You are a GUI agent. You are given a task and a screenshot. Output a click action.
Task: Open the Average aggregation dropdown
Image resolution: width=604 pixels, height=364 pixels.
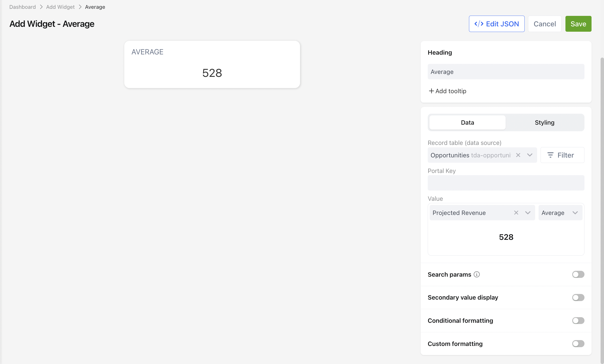560,213
